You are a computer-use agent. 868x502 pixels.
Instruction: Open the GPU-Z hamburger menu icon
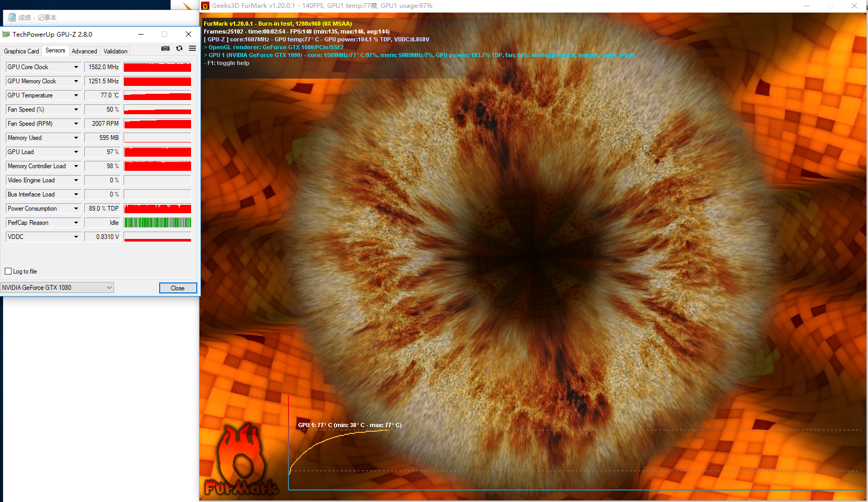pyautogui.click(x=193, y=48)
